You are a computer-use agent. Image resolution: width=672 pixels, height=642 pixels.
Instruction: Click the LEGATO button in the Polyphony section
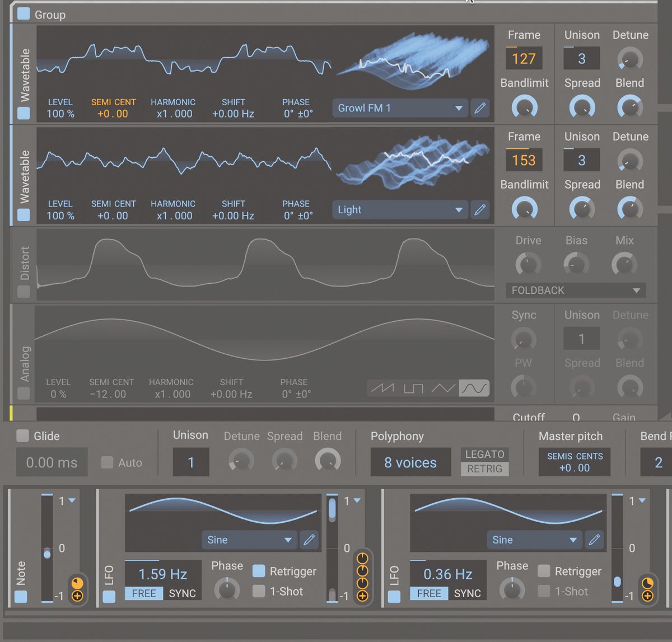484,454
